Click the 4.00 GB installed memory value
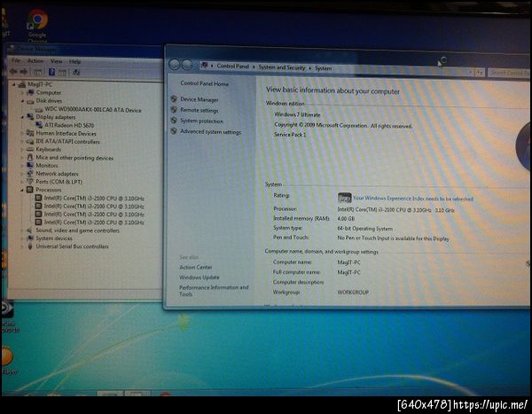Screen dimensions: 532x414 tap(346, 219)
